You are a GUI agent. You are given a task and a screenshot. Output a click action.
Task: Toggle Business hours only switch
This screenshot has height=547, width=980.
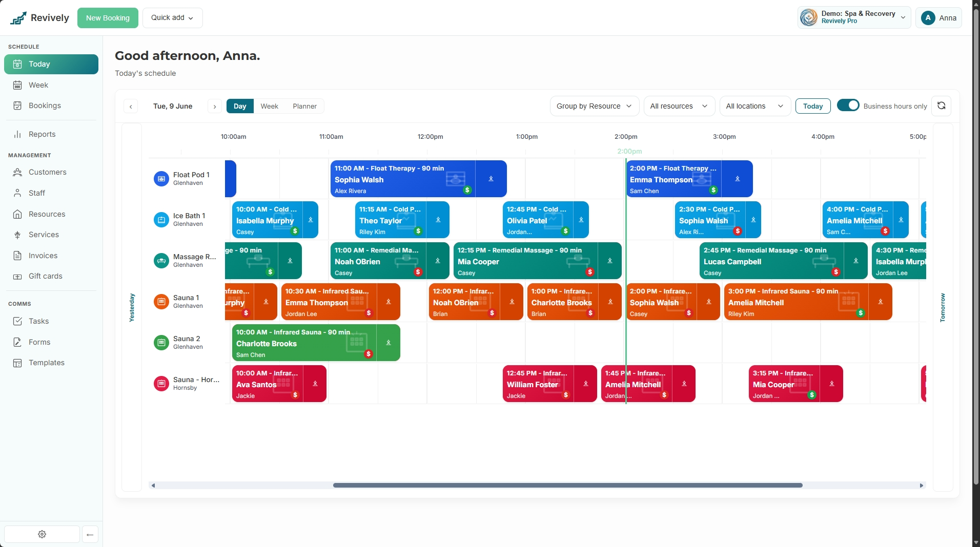(848, 106)
